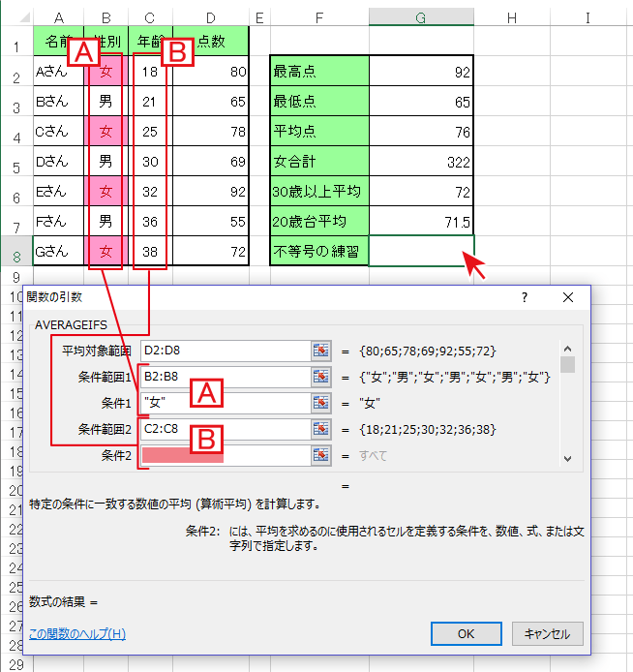The width and height of the screenshot is (633, 672).
Task: Click argument list scroll up arrow
Action: click(568, 349)
